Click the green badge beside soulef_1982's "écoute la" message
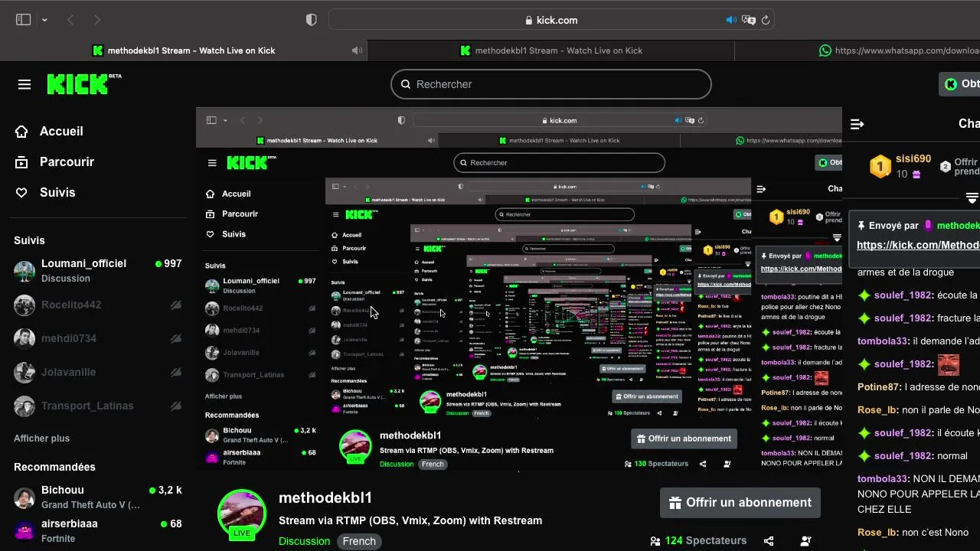 click(x=864, y=295)
